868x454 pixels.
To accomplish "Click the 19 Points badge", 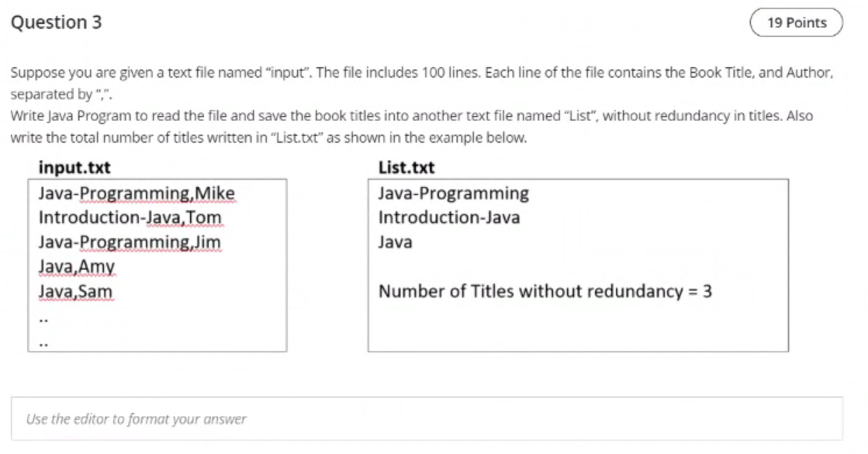I will pos(797,23).
